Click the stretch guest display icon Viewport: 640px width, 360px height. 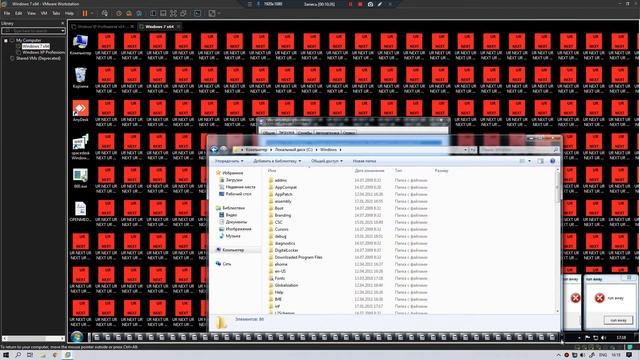pyautogui.click(x=212, y=13)
